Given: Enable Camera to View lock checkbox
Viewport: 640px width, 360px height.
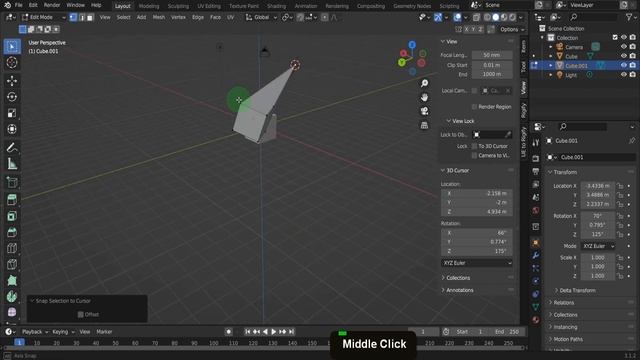Looking at the screenshot, I should pyautogui.click(x=474, y=156).
